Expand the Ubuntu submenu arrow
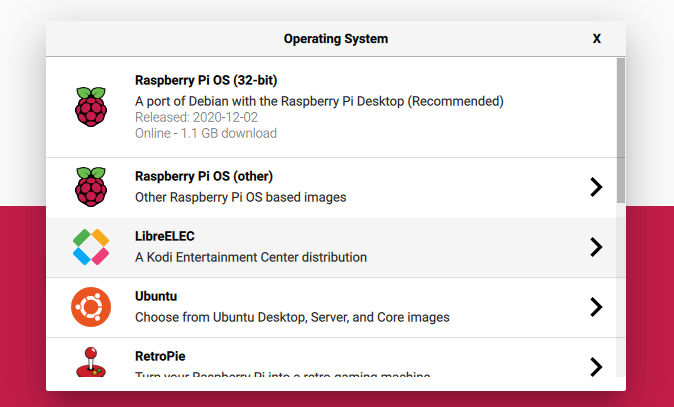674x407 pixels. click(596, 307)
